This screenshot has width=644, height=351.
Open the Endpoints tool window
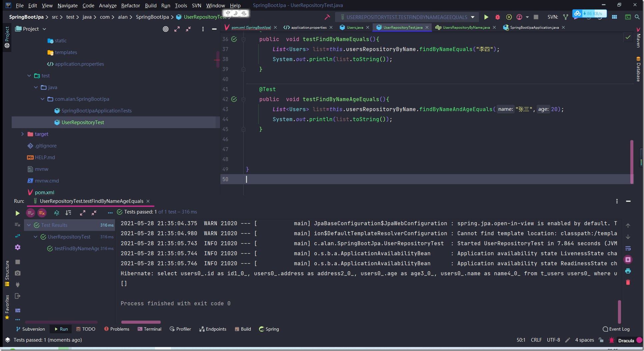213,329
